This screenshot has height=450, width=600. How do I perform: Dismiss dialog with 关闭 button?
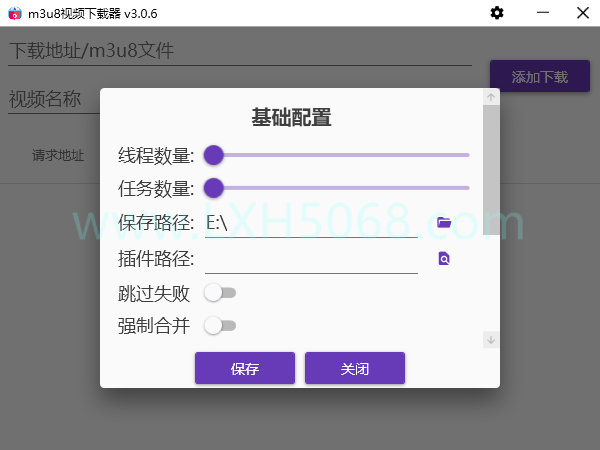point(355,368)
